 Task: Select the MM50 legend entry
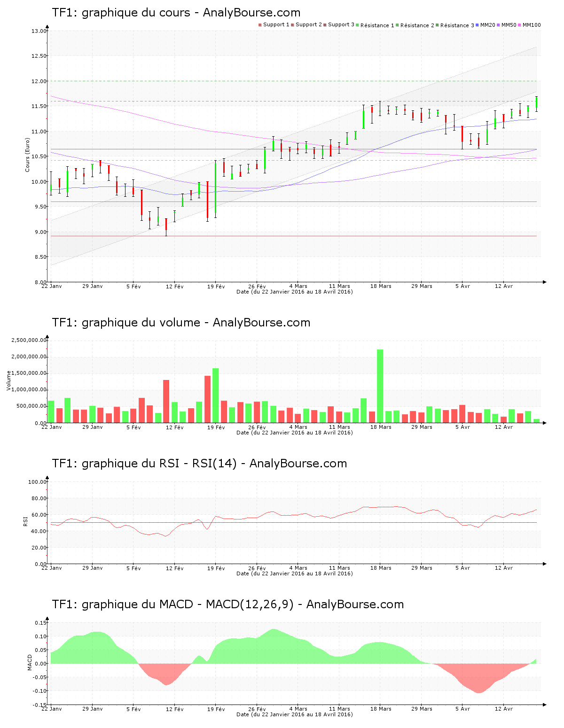[507, 25]
